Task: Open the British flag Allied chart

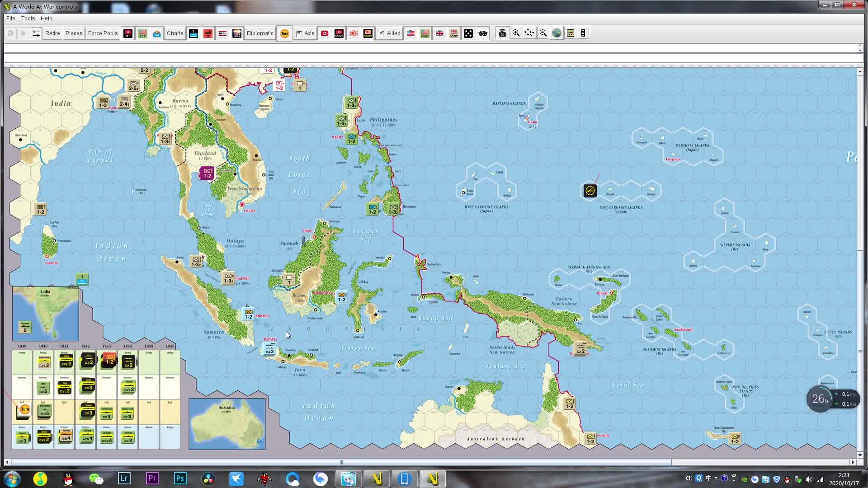Action: (x=439, y=33)
